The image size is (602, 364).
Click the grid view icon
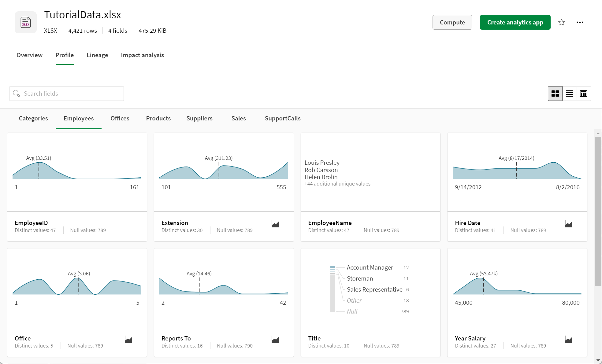[x=555, y=93]
